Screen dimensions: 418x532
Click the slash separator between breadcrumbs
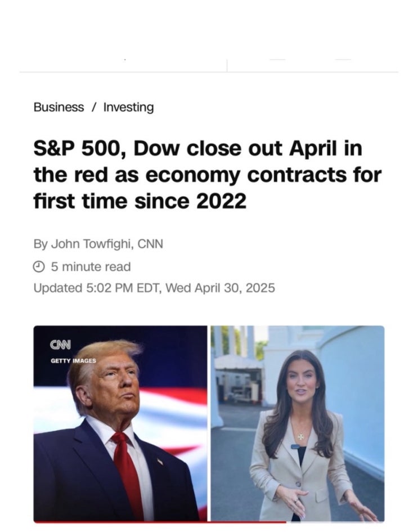[93, 107]
